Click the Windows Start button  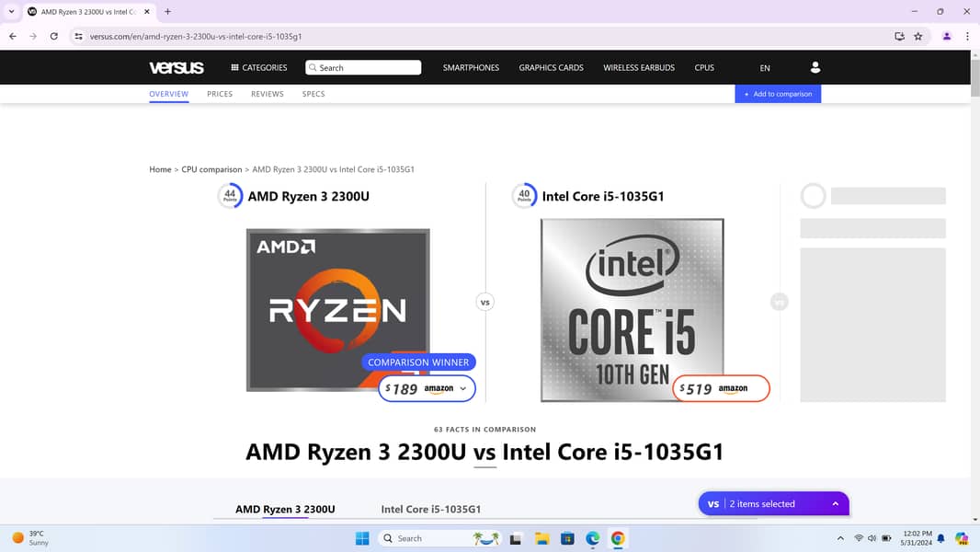click(362, 538)
